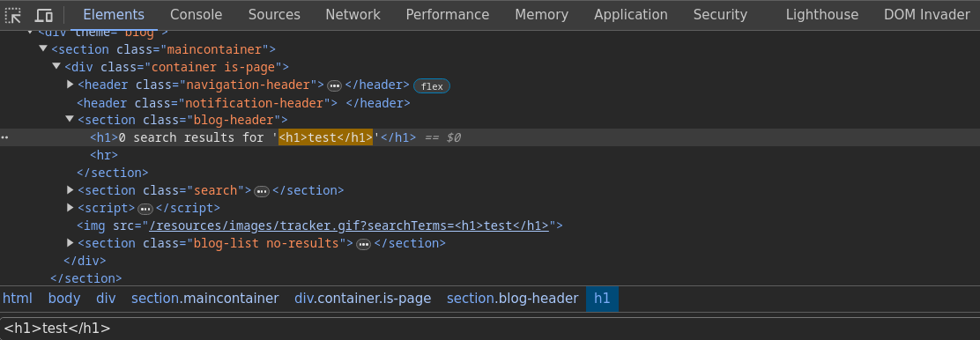Toggle the device toolbar icon

(x=44, y=15)
